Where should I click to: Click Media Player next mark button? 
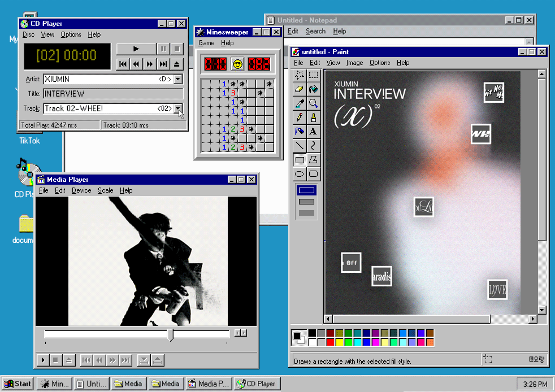tap(125, 360)
